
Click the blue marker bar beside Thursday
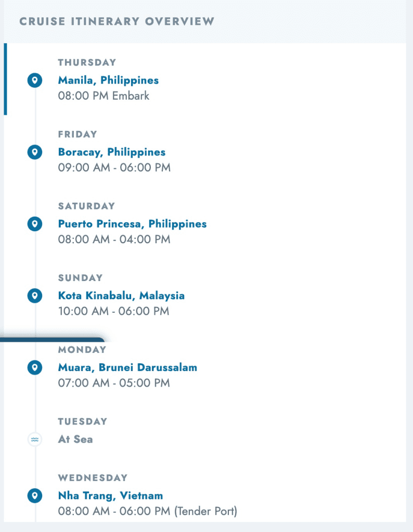click(5, 79)
